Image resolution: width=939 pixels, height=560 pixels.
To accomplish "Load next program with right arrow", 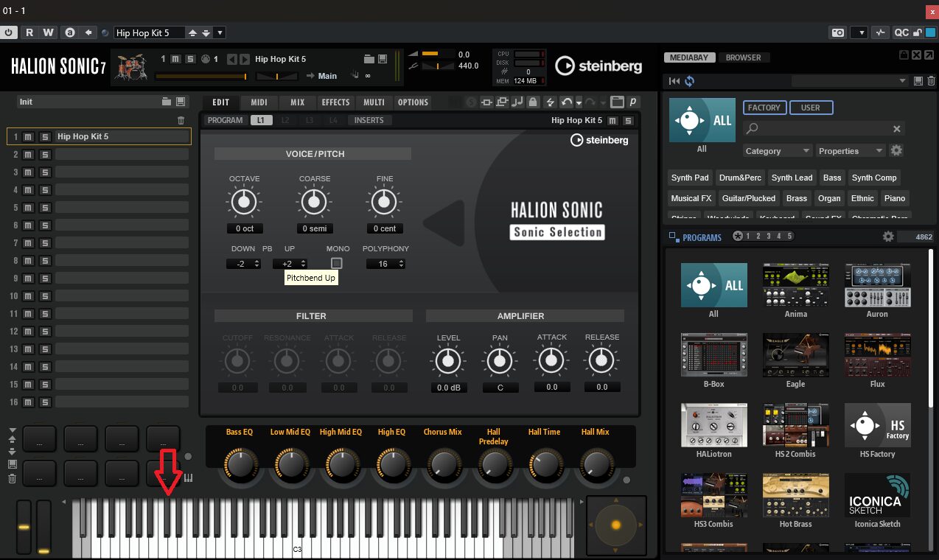I will [x=244, y=59].
